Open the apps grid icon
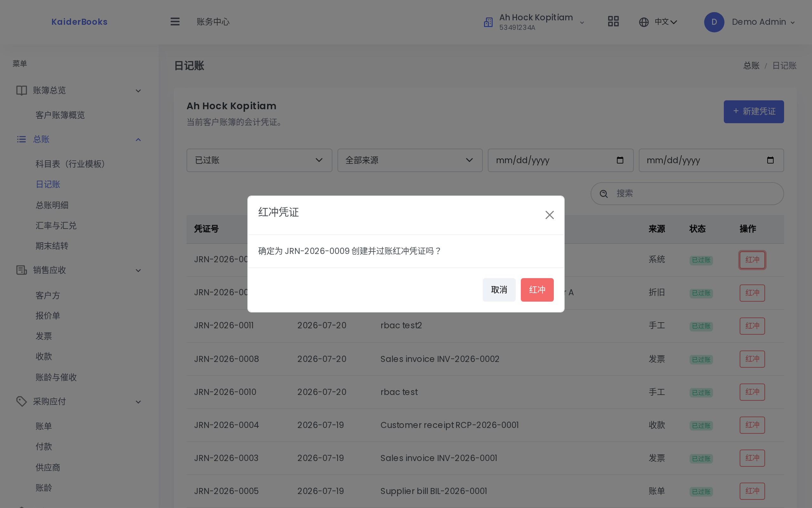 point(613,22)
